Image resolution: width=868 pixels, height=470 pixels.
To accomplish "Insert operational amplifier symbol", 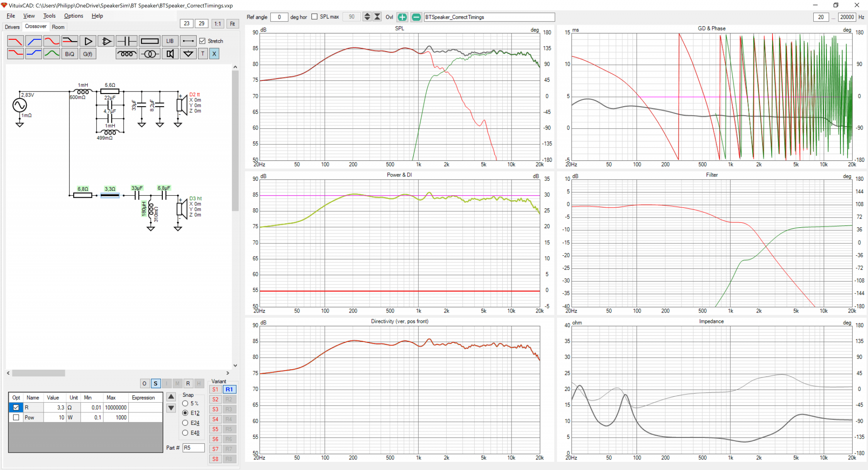I will [106, 41].
